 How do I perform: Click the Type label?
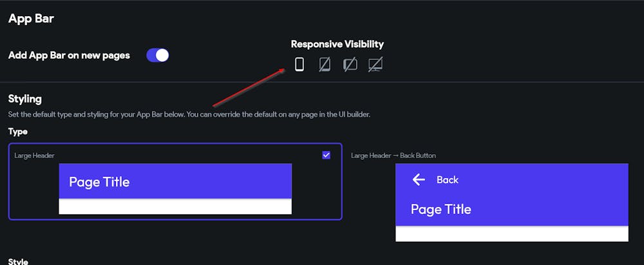(x=18, y=132)
